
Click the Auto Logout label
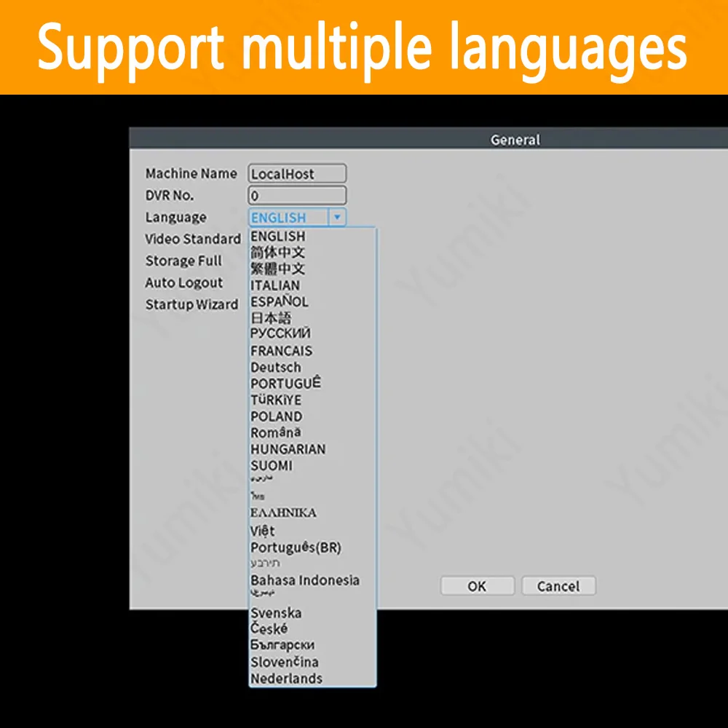184,282
